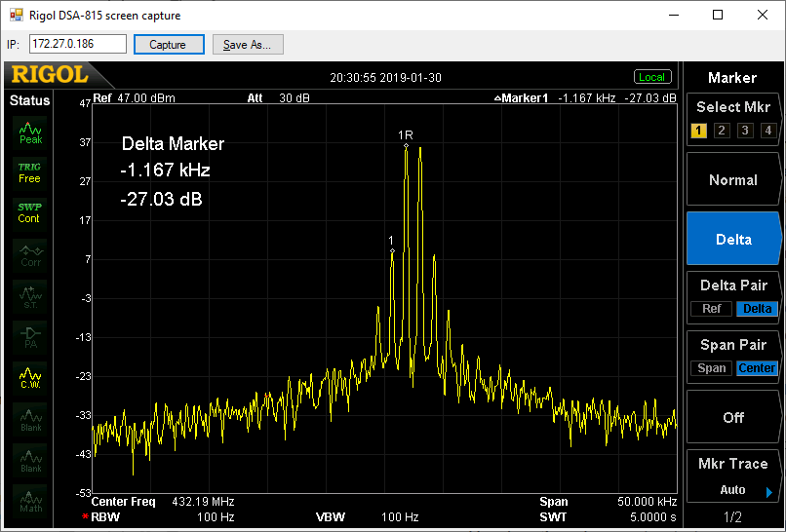Click the IP address input field
The height and width of the screenshot is (532, 786).
click(78, 44)
